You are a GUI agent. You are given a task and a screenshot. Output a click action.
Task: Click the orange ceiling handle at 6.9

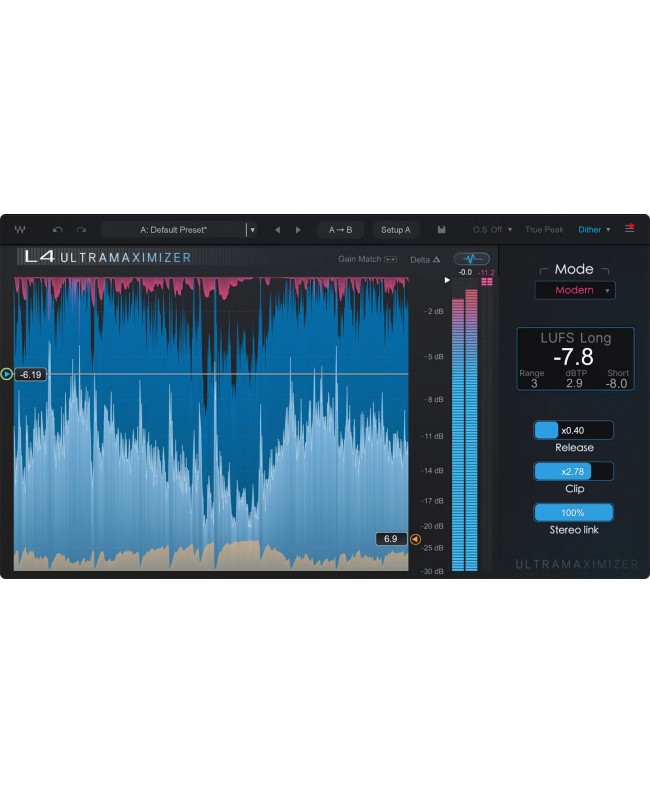(x=415, y=539)
